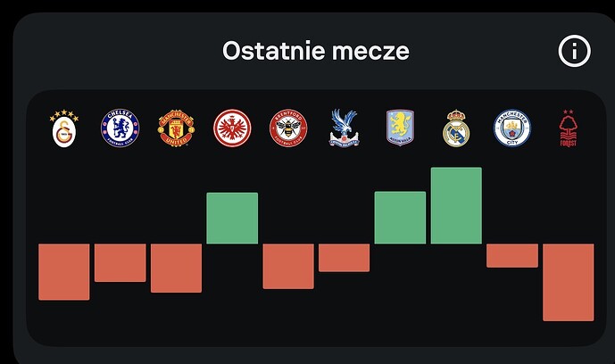The image size is (615, 364).
Task: Select the red bar below Chelsea
Action: click(x=120, y=262)
